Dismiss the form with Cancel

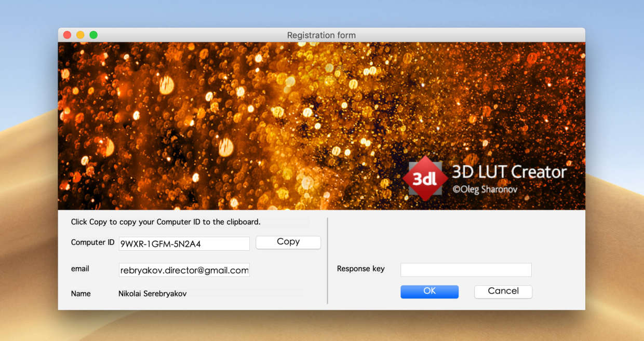pos(503,292)
